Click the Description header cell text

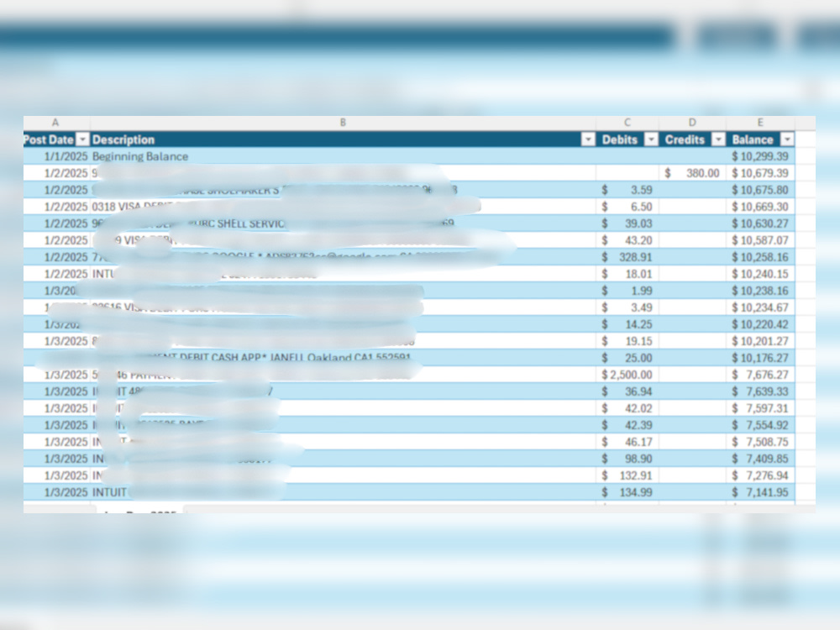click(123, 139)
